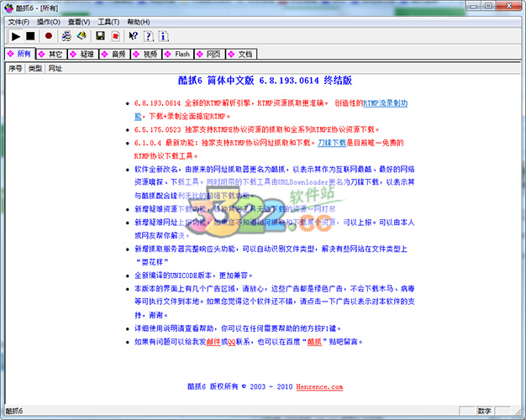This screenshot has height=420, width=526.
Task: Click the red-X Delete document icon
Action: pyautogui.click(x=115, y=36)
